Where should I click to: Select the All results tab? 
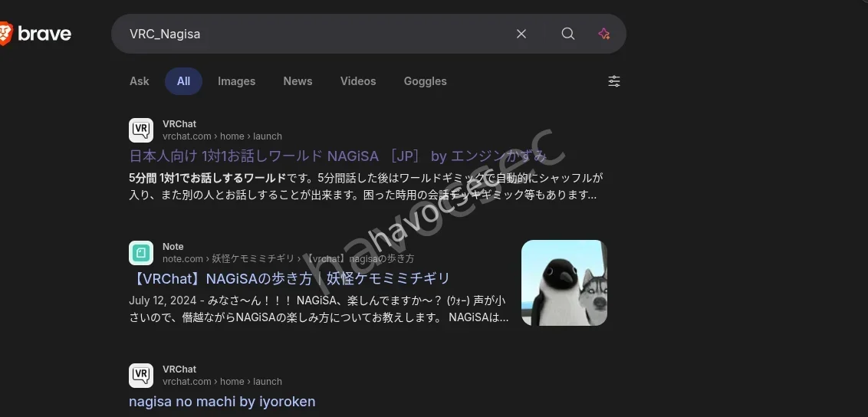pos(183,81)
